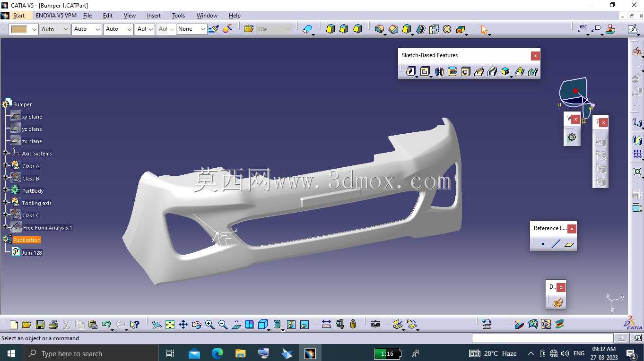Screen dimensions: 644x361
Task: Select the xy plane in tree
Action: (x=32, y=117)
